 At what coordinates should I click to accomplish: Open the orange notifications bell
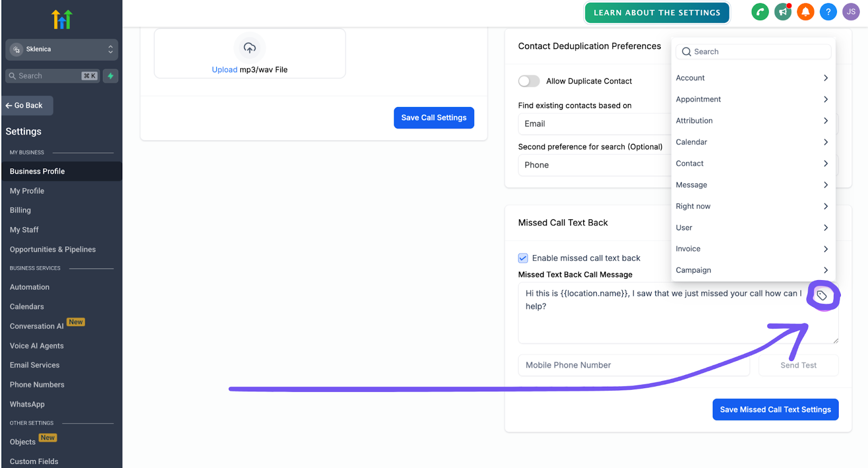[x=806, y=12]
